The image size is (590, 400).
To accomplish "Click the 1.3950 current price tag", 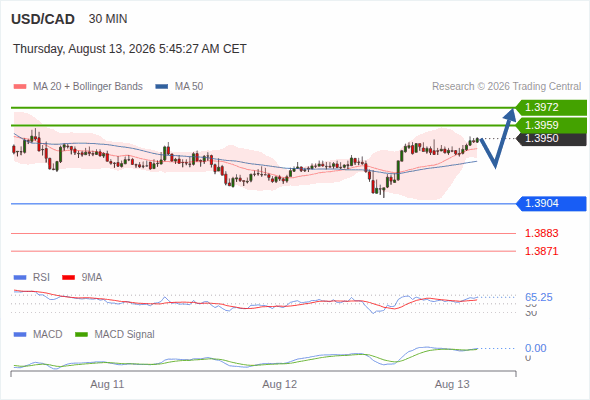I will pos(551,138).
